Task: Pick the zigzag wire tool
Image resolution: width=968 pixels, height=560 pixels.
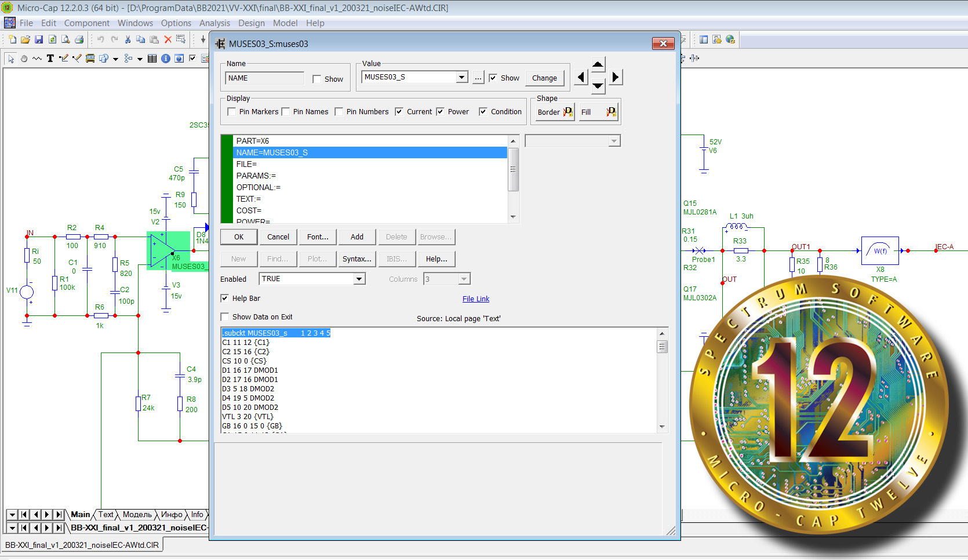Action: click(37, 59)
